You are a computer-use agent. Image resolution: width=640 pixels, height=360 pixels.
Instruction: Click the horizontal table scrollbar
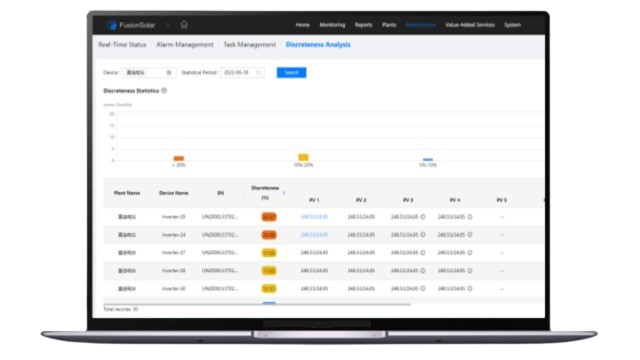[257, 304]
